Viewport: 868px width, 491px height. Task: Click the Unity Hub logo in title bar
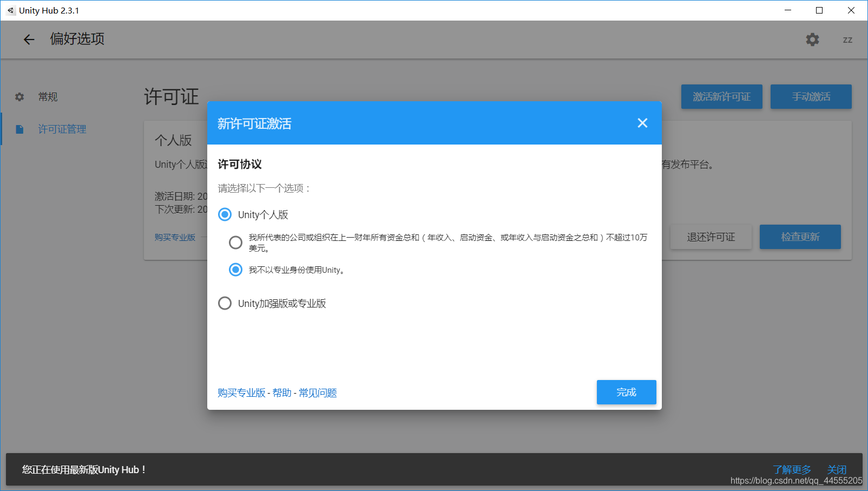click(10, 10)
